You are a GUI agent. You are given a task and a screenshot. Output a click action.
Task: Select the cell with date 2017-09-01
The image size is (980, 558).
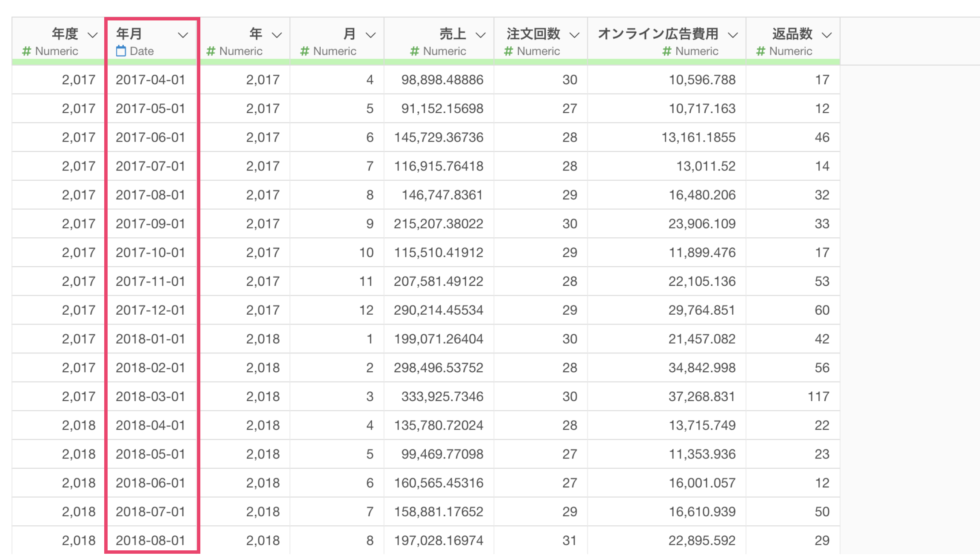pyautogui.click(x=150, y=224)
